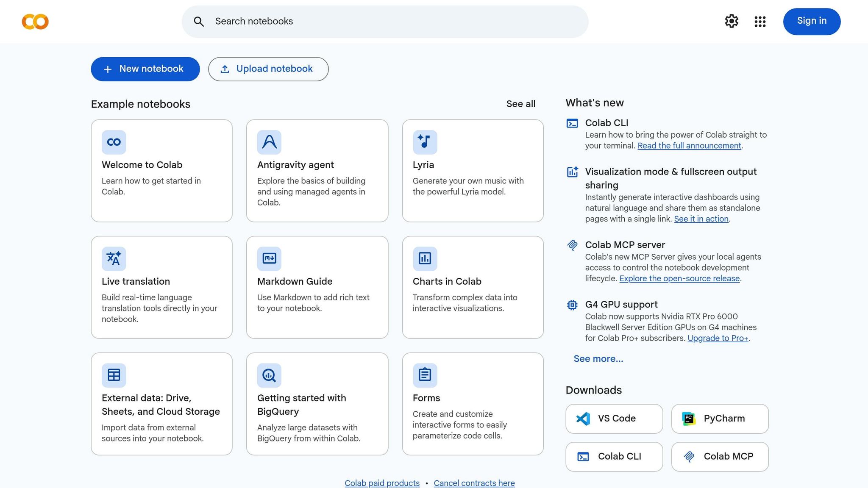This screenshot has width=868, height=488.
Task: Open the Google apps grid
Action: [x=760, y=22]
